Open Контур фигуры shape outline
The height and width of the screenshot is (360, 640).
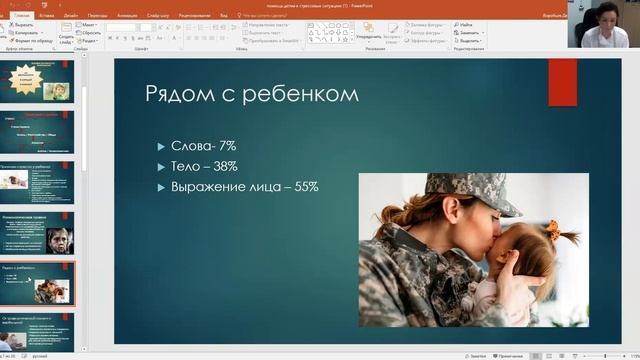pos(425,33)
